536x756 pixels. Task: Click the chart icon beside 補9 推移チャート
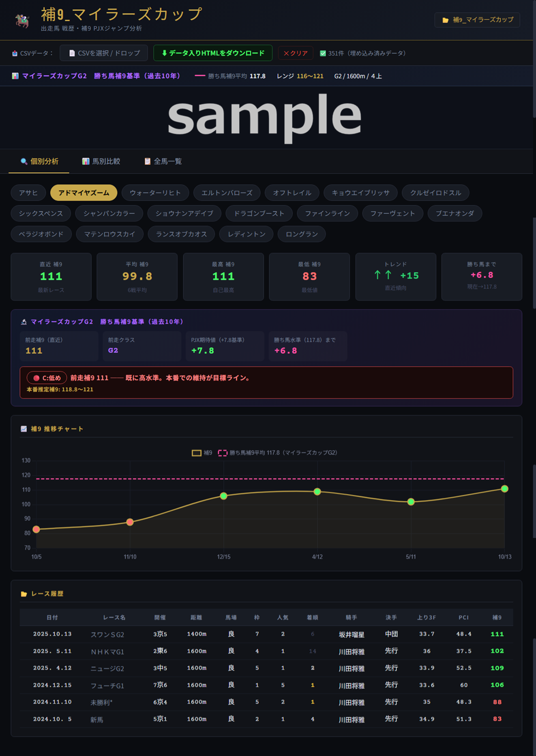pos(24,429)
